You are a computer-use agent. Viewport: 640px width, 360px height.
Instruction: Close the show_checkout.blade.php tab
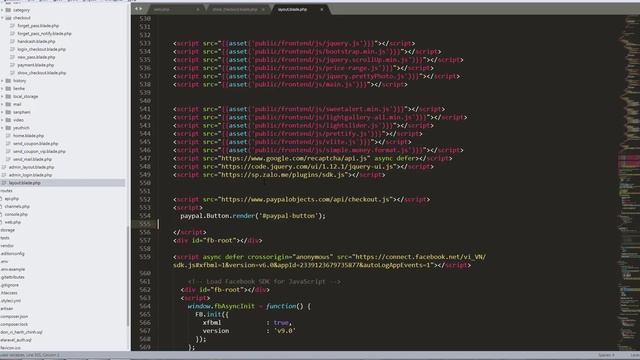point(263,9)
